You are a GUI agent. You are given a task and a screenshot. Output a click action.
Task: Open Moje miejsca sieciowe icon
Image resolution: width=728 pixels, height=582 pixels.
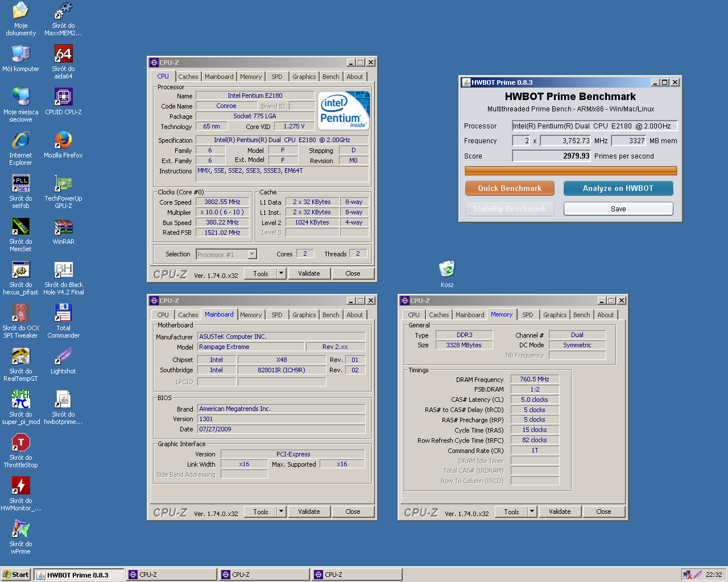(20, 97)
